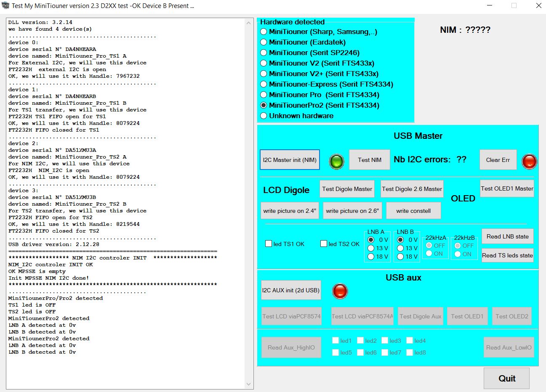
Task: Minimize the Test My MiniTiouner window
Action: click(490, 5)
